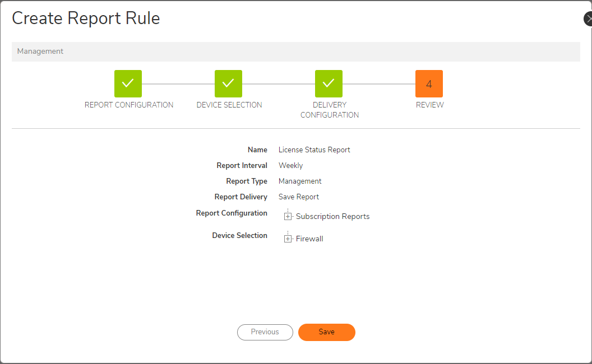592x364 pixels.
Task: Click the Delivery Configuration green checkmark step
Action: [x=329, y=83]
